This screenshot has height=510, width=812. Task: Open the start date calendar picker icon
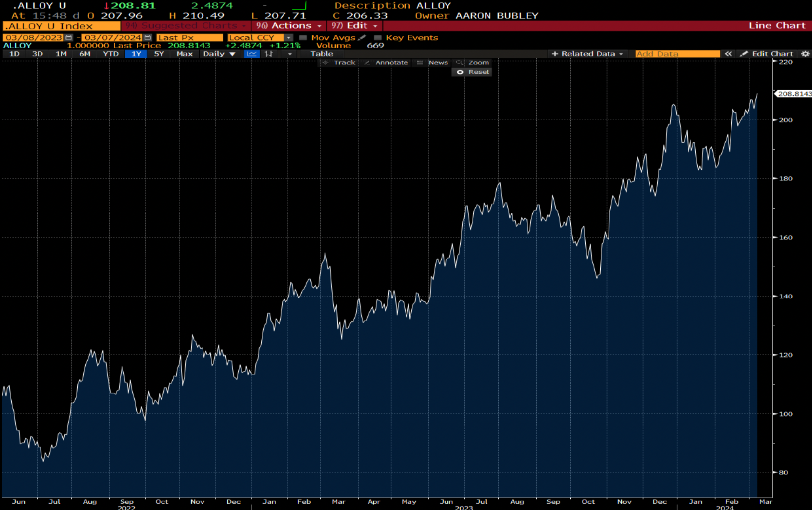pos(69,38)
